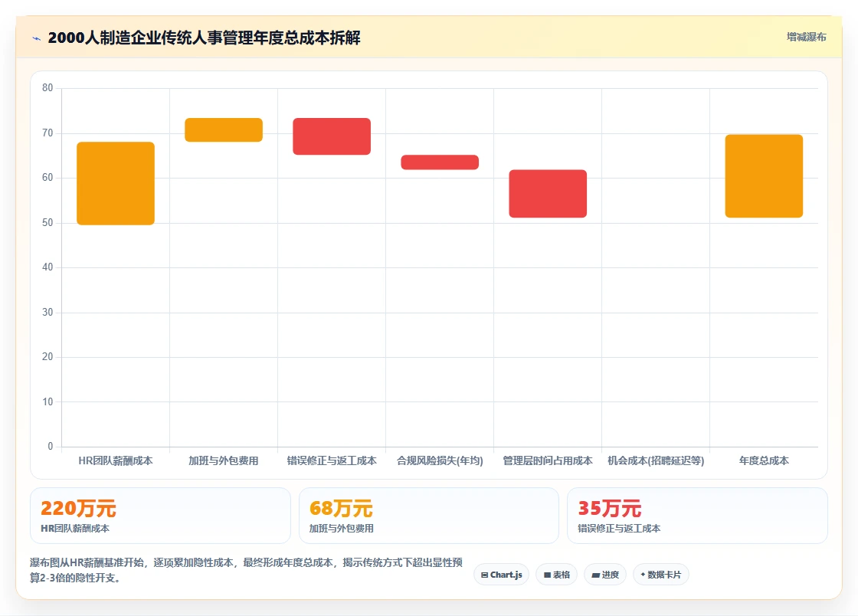The width and height of the screenshot is (858, 616).
Task: Select the 进度 tag
Action: click(605, 575)
